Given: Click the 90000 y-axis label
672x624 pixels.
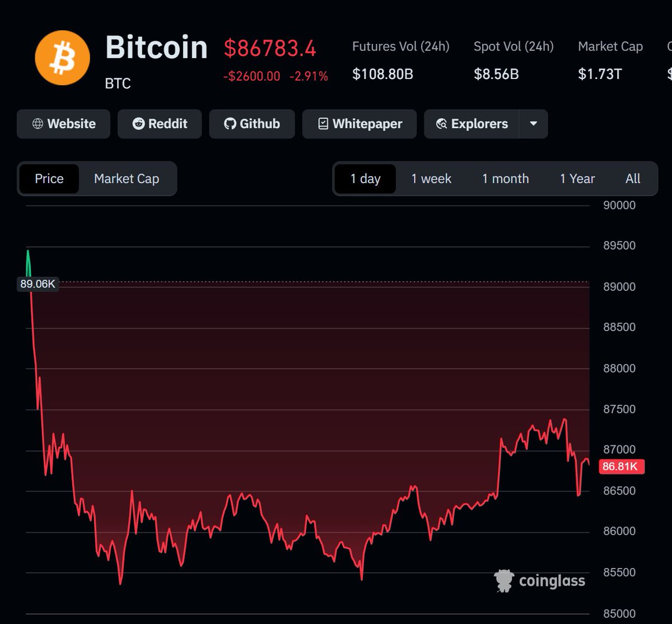Looking at the screenshot, I should coord(619,206).
